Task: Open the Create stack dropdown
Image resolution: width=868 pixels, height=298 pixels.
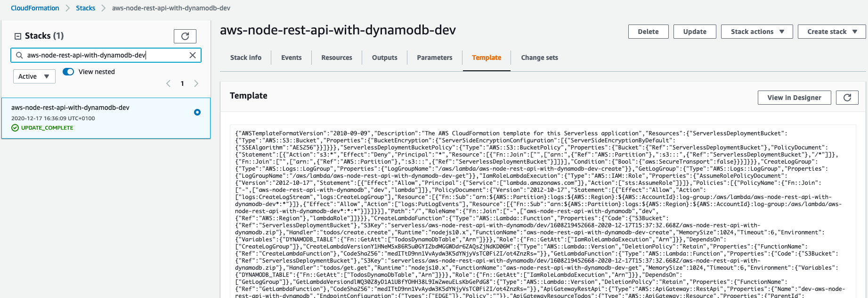Action: point(832,32)
